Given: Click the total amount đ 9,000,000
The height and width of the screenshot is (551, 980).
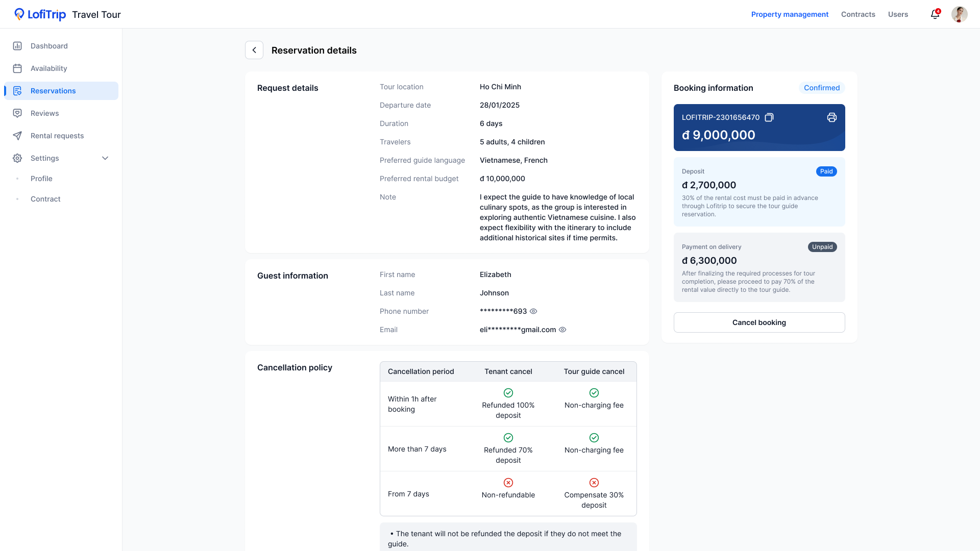Looking at the screenshot, I should (x=718, y=135).
